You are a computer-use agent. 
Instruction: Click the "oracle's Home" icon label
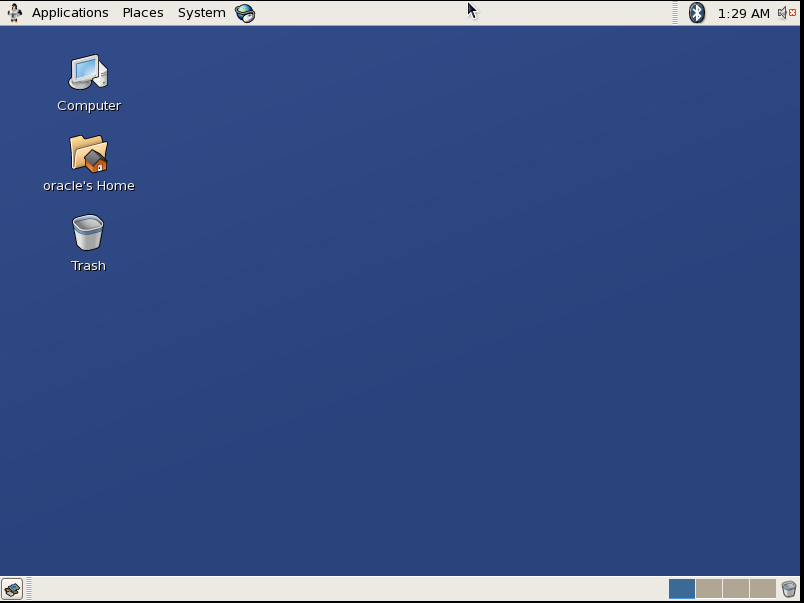coord(89,186)
